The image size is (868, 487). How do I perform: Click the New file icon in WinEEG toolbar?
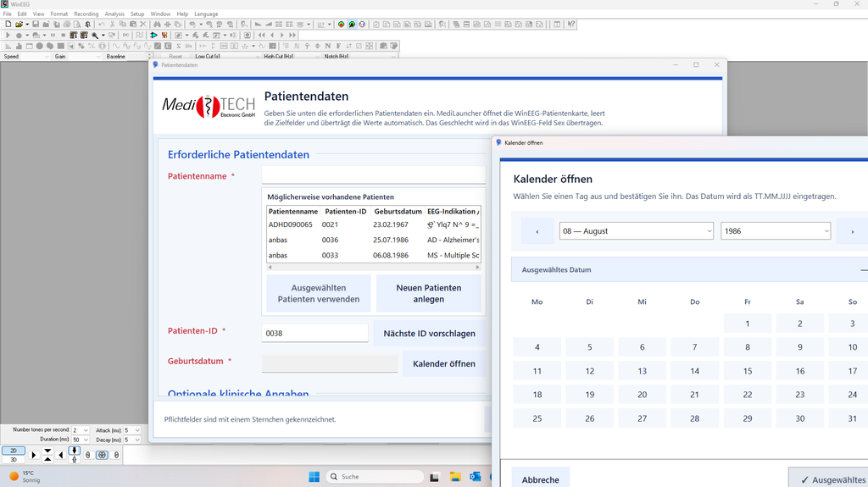click(x=8, y=24)
